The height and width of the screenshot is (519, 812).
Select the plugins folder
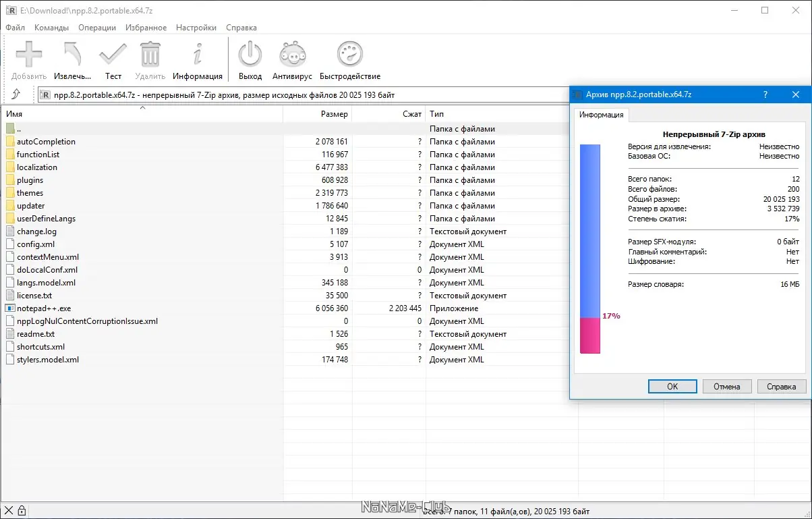(283, 180)
